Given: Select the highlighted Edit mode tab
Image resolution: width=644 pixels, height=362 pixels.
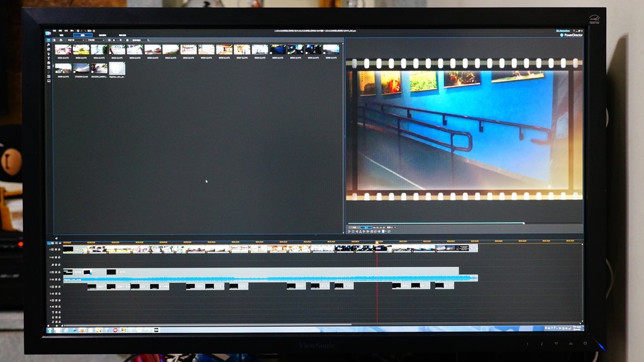Looking at the screenshot, I should pos(82,35).
